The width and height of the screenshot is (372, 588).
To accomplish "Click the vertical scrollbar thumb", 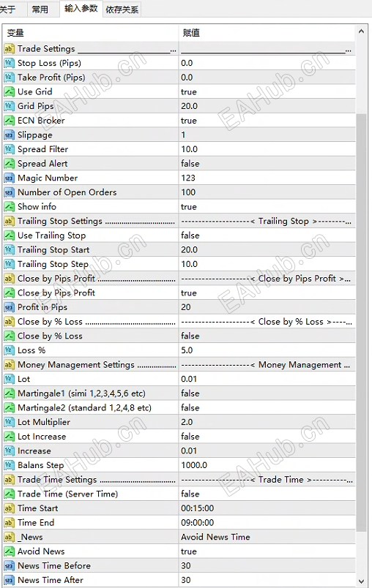I will coord(361,323).
